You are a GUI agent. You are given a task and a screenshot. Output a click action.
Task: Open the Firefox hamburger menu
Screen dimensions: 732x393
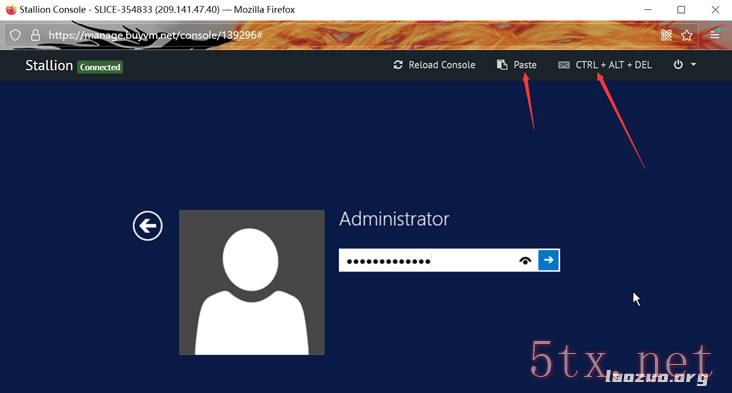click(714, 35)
